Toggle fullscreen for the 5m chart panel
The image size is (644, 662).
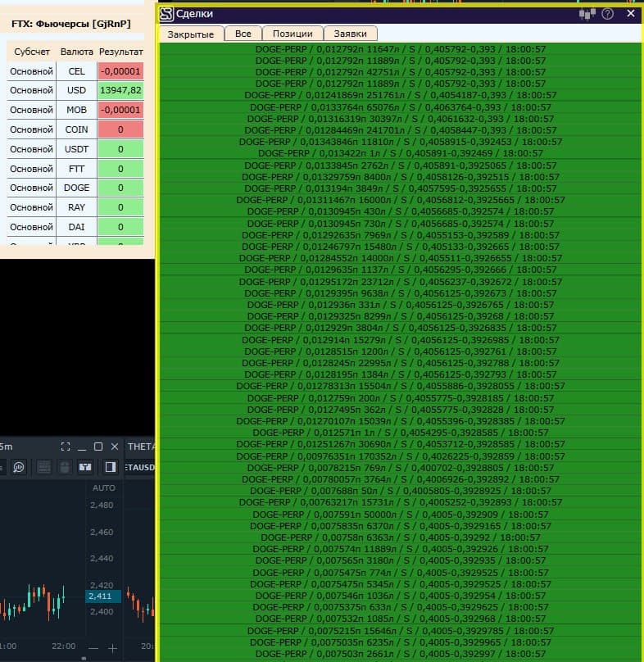click(x=66, y=447)
